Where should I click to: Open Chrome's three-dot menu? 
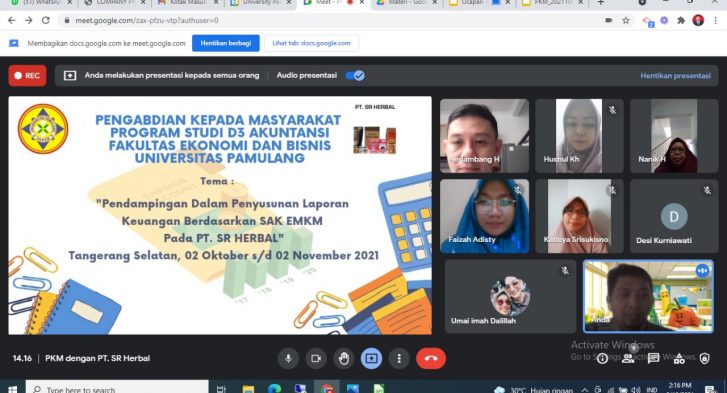(x=716, y=20)
